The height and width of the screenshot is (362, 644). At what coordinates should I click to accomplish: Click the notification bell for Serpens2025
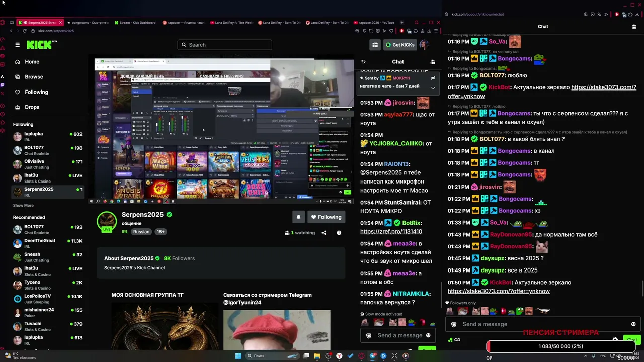pos(298,217)
